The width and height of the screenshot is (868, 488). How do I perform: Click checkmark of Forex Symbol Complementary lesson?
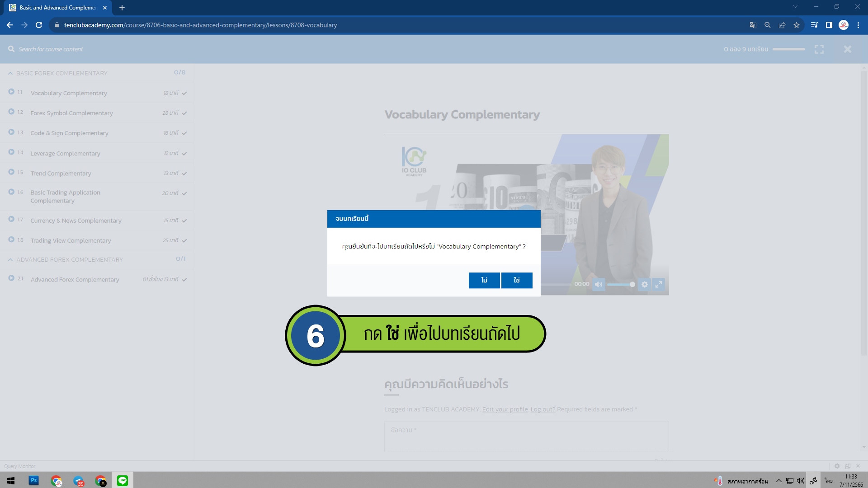[184, 113]
